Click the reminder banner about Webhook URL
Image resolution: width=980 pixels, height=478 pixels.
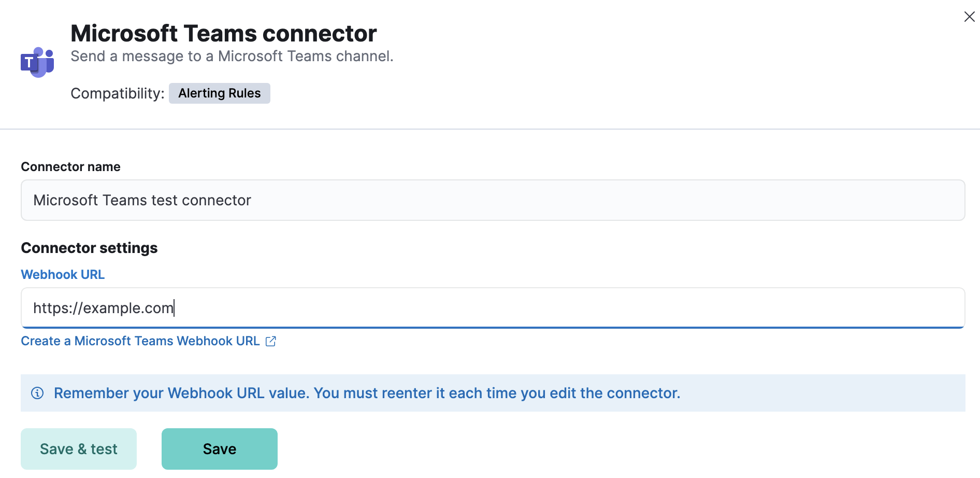coord(367,393)
